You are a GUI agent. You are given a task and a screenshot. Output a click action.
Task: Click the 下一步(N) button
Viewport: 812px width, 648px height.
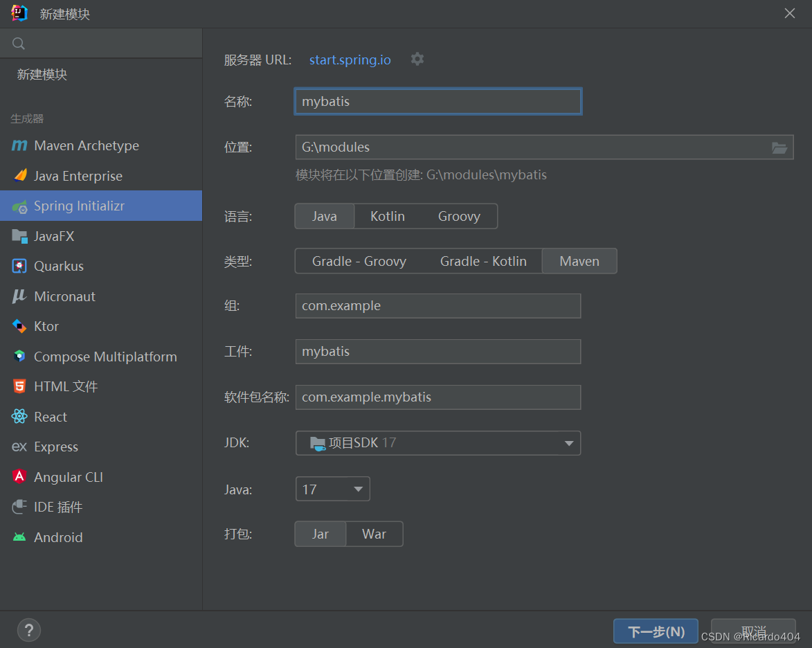pyautogui.click(x=655, y=631)
